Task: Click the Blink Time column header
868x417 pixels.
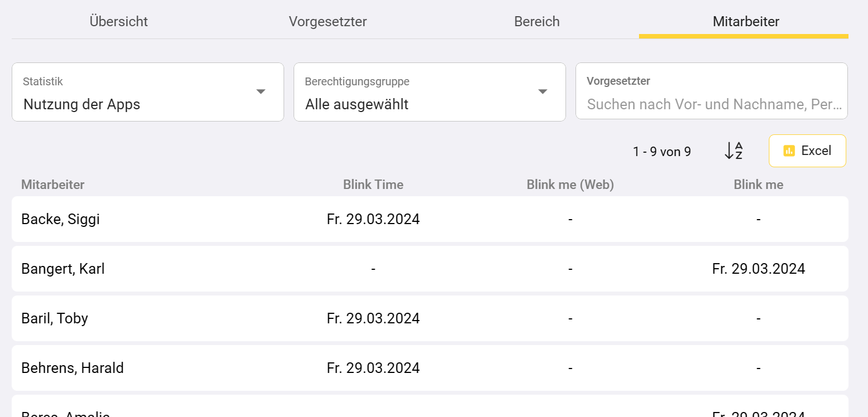Action: 373,185
